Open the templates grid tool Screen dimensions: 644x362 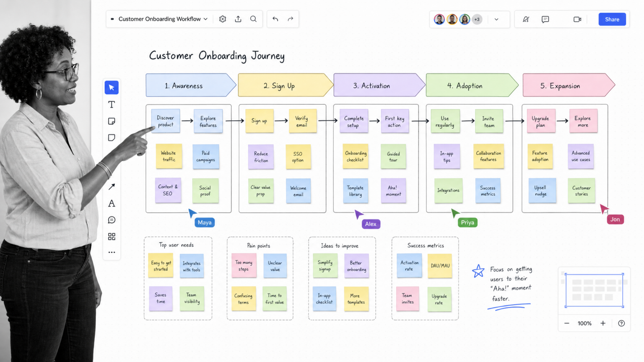point(112,237)
